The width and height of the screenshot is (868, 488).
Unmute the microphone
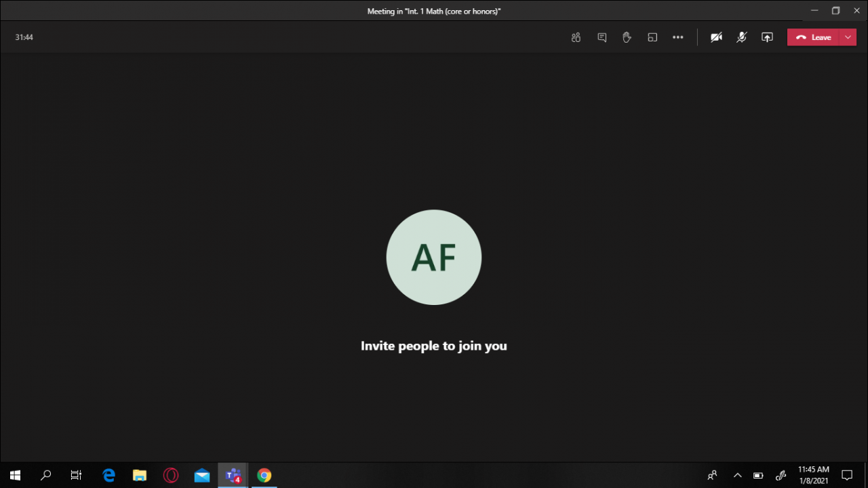coord(741,37)
